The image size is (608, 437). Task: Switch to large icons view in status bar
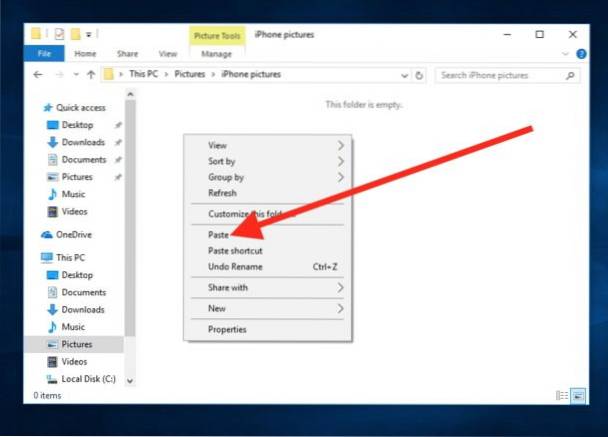pyautogui.click(x=579, y=396)
